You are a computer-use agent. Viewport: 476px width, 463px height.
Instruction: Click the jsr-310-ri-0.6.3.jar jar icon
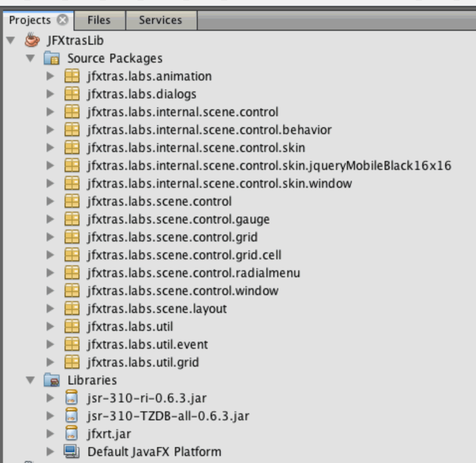[72, 398]
